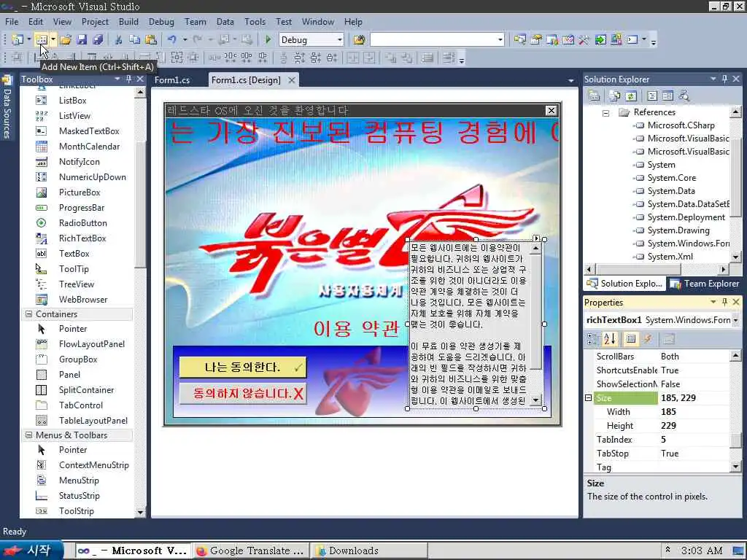Click the yellow '나는 동의한다.' button on the form
This screenshot has width=747, height=560.
tap(243, 367)
